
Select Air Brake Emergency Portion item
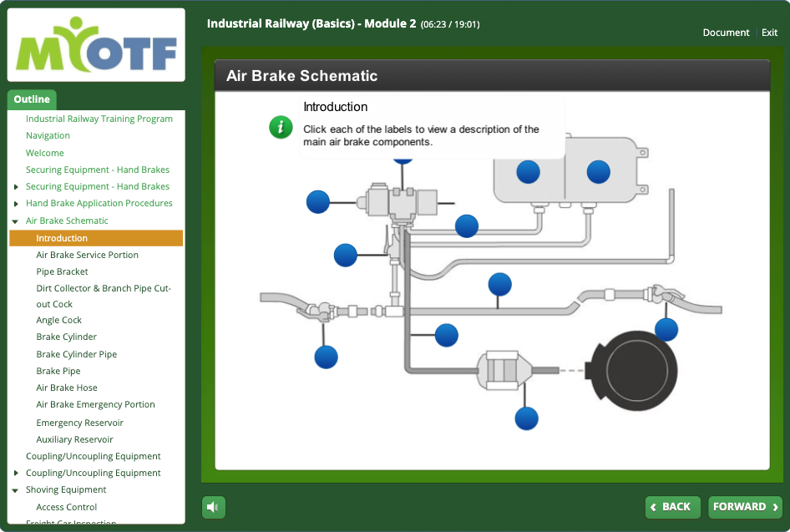click(96, 404)
